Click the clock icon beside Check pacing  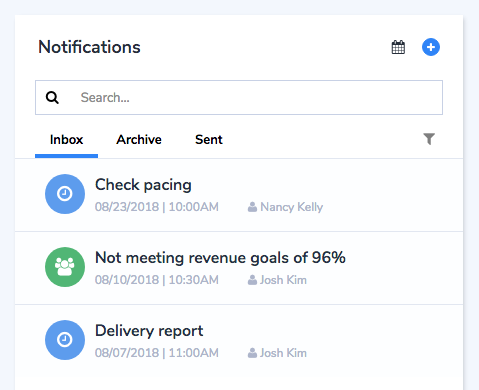[65, 194]
